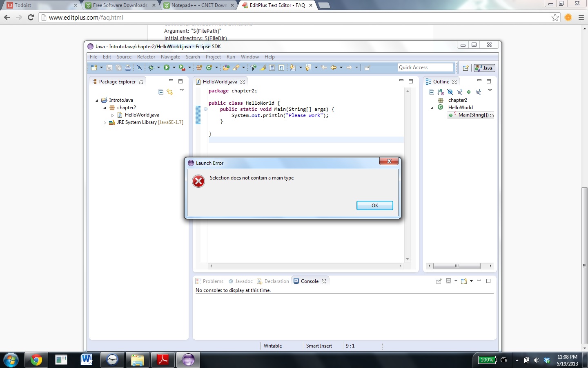
Task: Collapse all in Package Explorer
Action: click(160, 92)
